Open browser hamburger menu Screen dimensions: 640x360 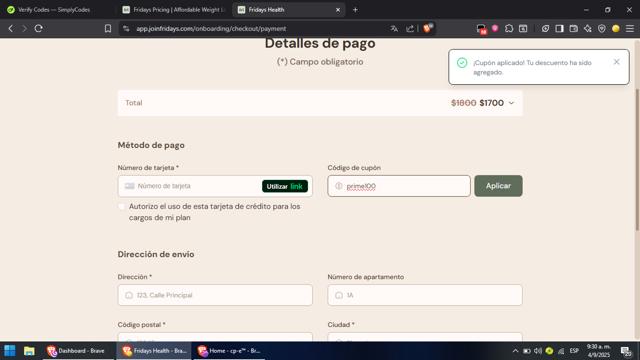tap(630, 29)
